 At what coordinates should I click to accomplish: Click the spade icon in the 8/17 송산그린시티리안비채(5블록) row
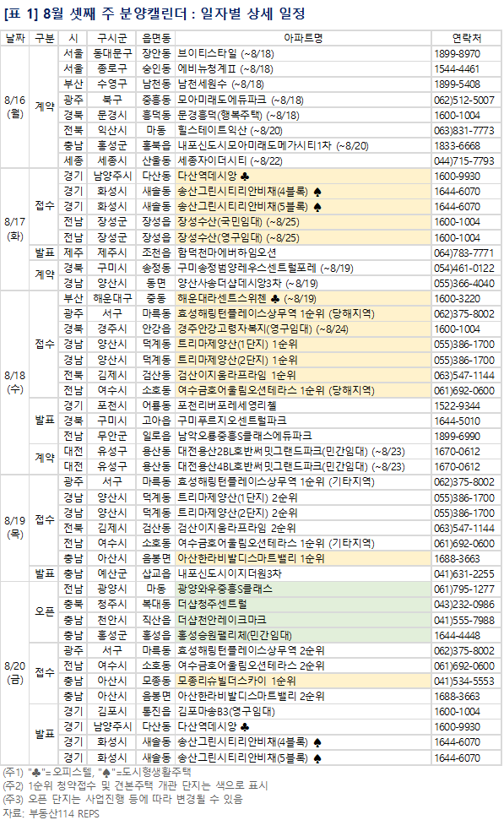coord(317,207)
